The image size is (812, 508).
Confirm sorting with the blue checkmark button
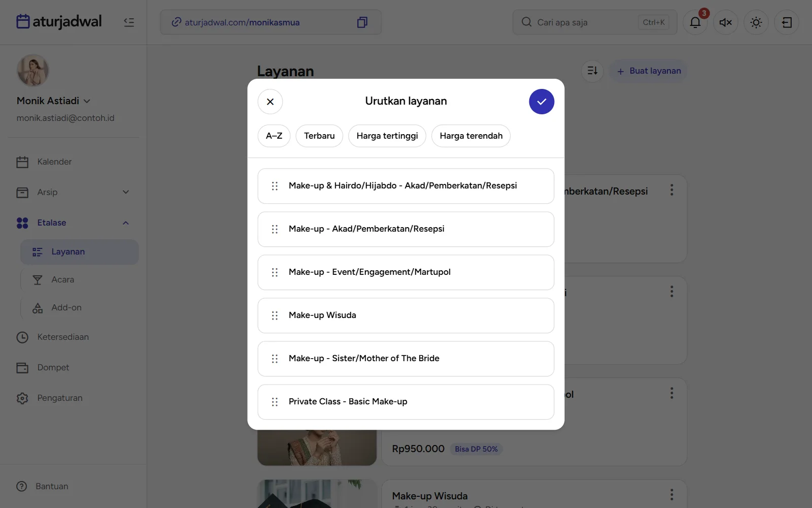coord(542,102)
